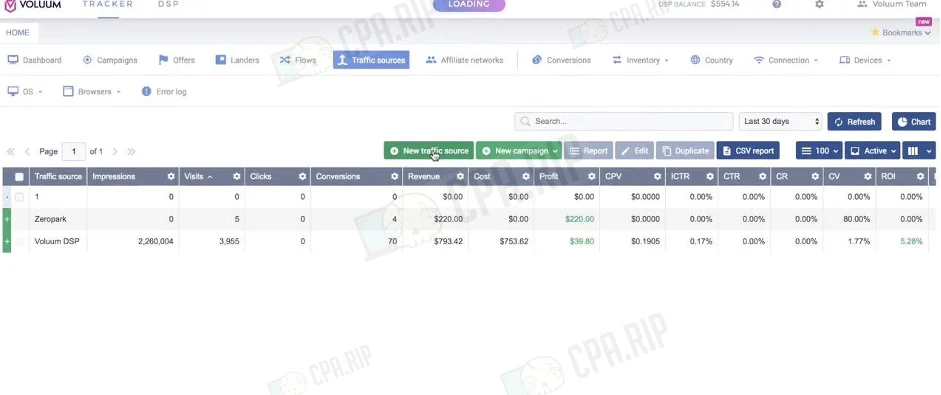Open the HOME tab
941x395 pixels.
pos(18,33)
